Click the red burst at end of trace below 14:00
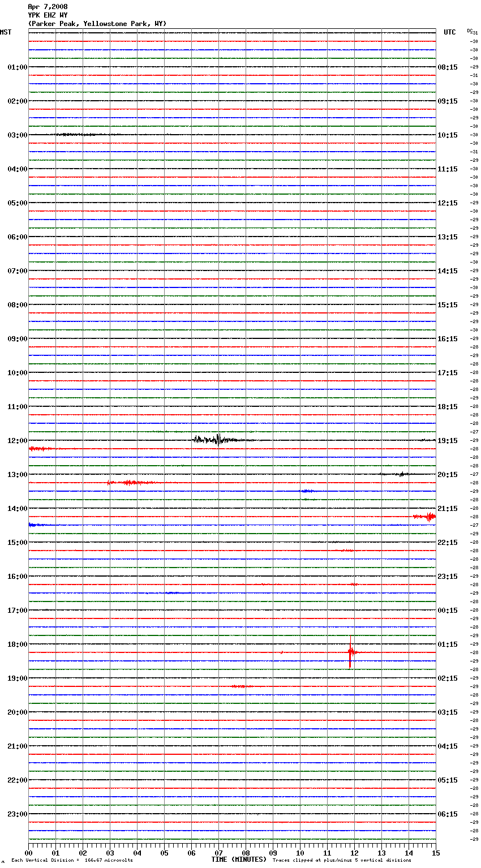 point(426,516)
